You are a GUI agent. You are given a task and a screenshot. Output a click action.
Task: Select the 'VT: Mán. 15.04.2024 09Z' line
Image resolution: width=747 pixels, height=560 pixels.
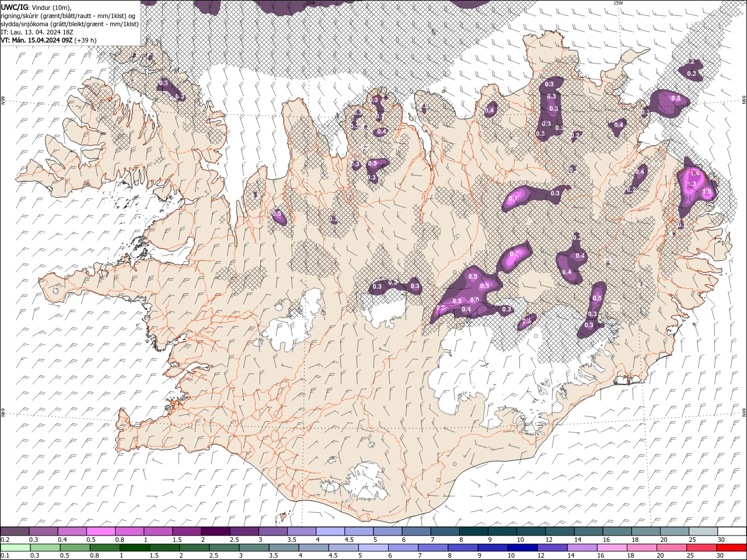49,40
